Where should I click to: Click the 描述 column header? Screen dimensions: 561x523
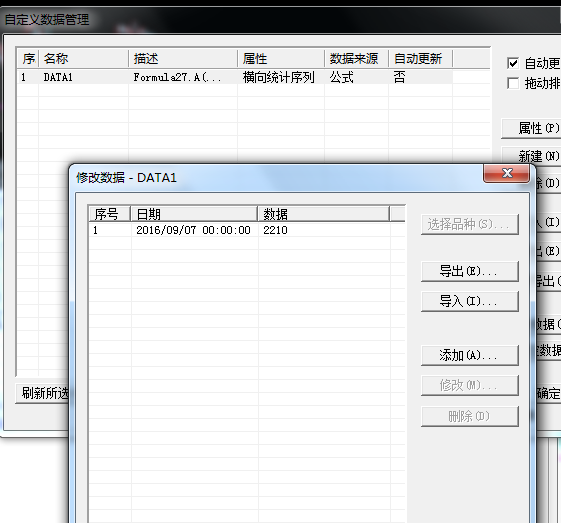point(183,59)
